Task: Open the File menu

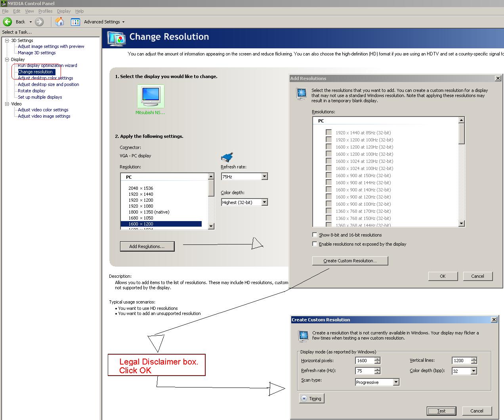Action: (x=5, y=11)
